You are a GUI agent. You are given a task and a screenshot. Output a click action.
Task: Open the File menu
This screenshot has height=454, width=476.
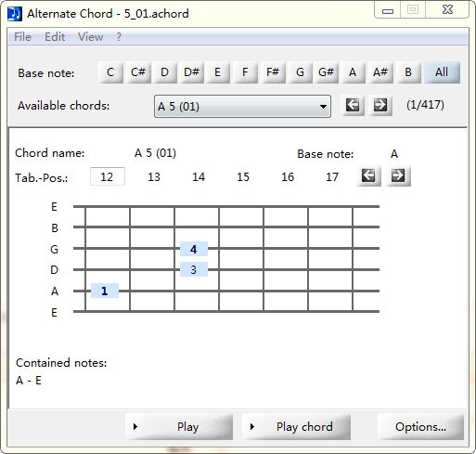pyautogui.click(x=22, y=37)
